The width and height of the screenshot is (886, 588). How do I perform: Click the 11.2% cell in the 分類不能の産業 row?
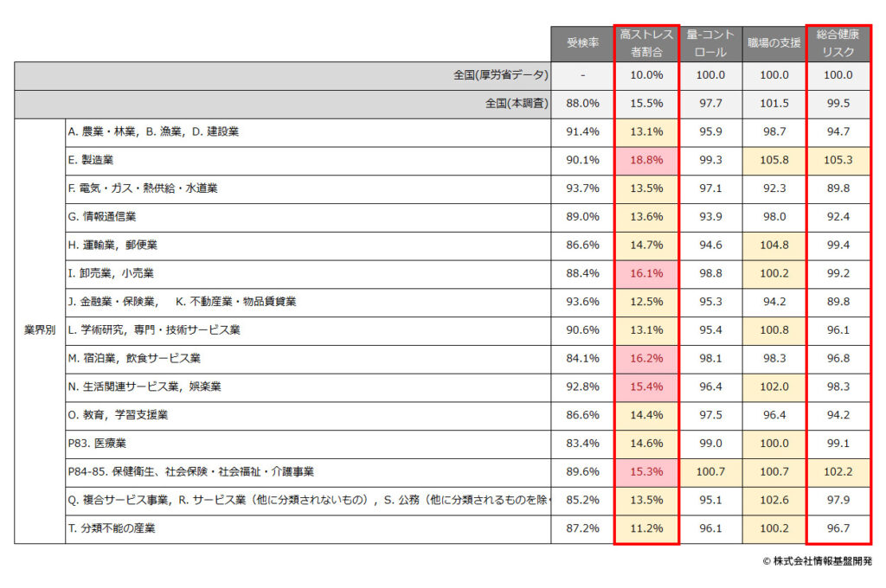646,528
